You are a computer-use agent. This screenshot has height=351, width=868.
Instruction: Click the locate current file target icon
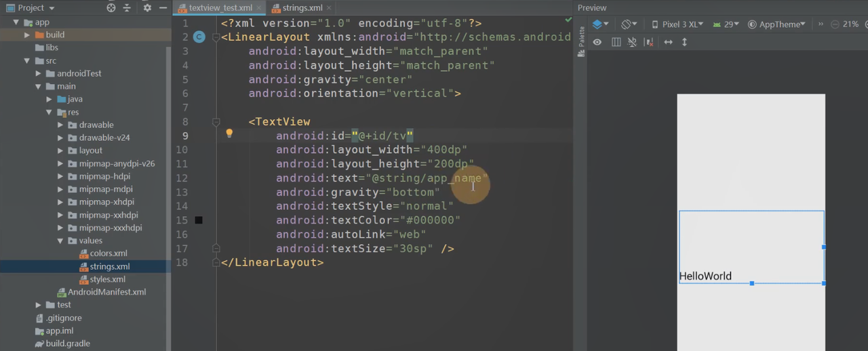tap(111, 8)
